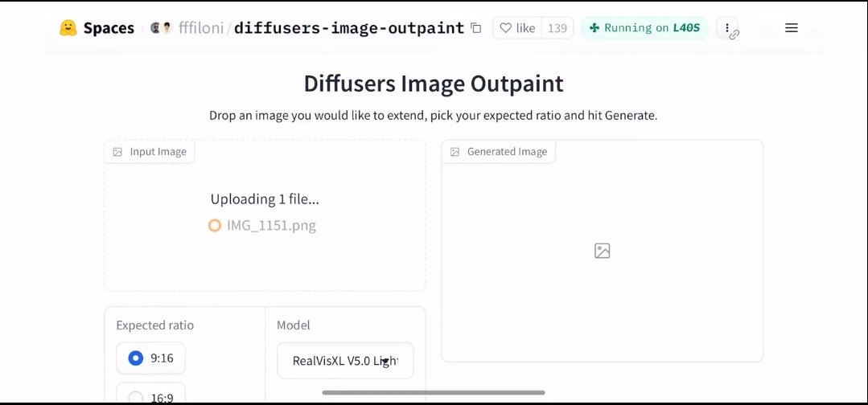The height and width of the screenshot is (405, 868).
Task: Click the Generated Image output area
Action: pos(603,251)
